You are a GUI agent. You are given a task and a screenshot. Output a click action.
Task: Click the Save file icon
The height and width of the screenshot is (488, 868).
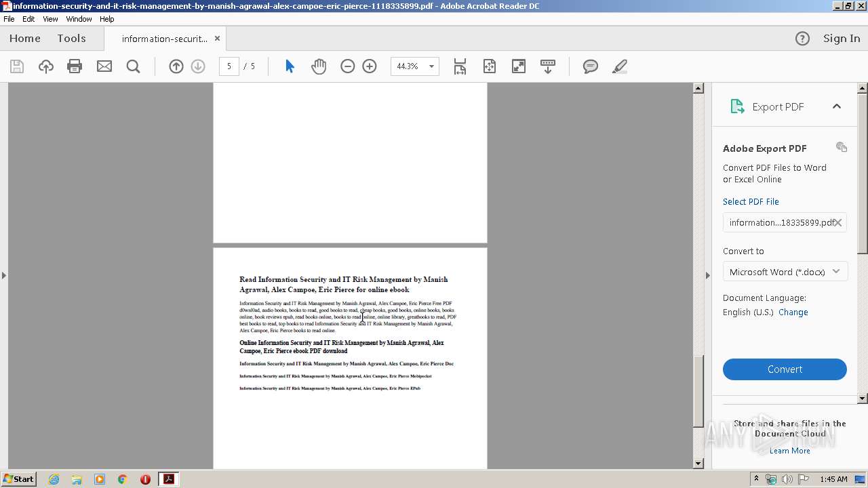17,66
